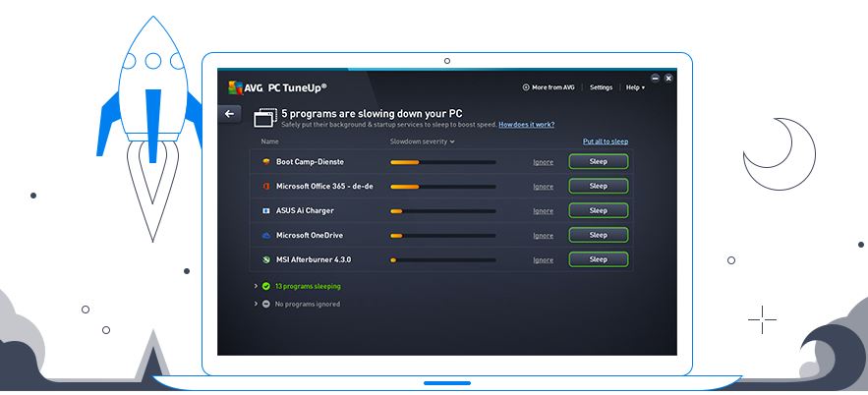Click the ASUS Ai Charger icon
This screenshot has width=868, height=395.
click(x=266, y=211)
